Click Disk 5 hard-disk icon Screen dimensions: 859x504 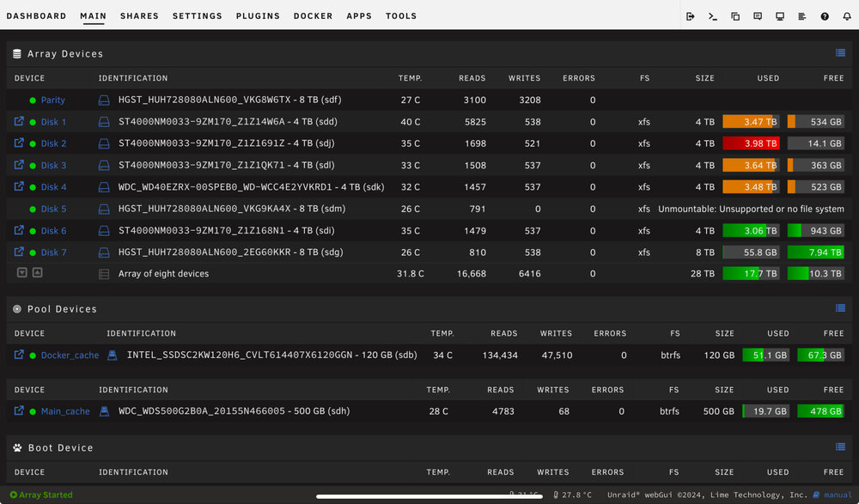pos(104,209)
